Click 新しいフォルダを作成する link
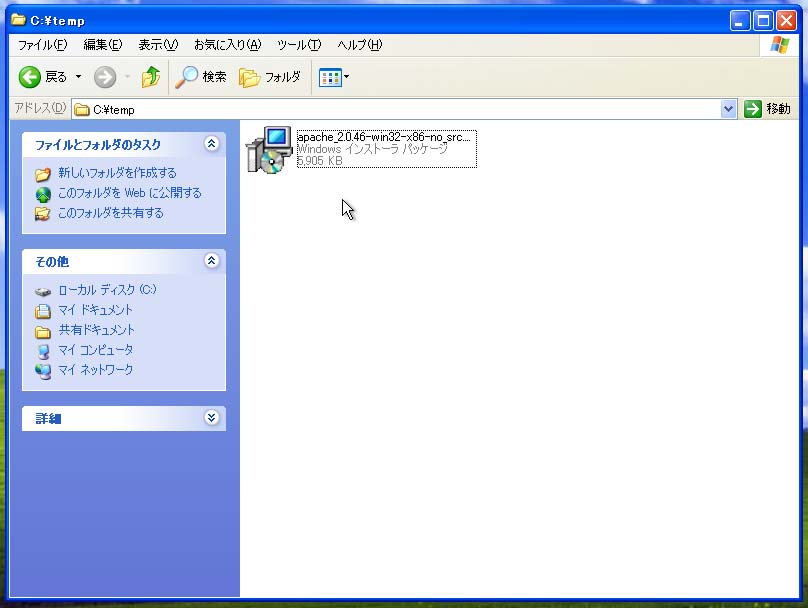 (116, 173)
